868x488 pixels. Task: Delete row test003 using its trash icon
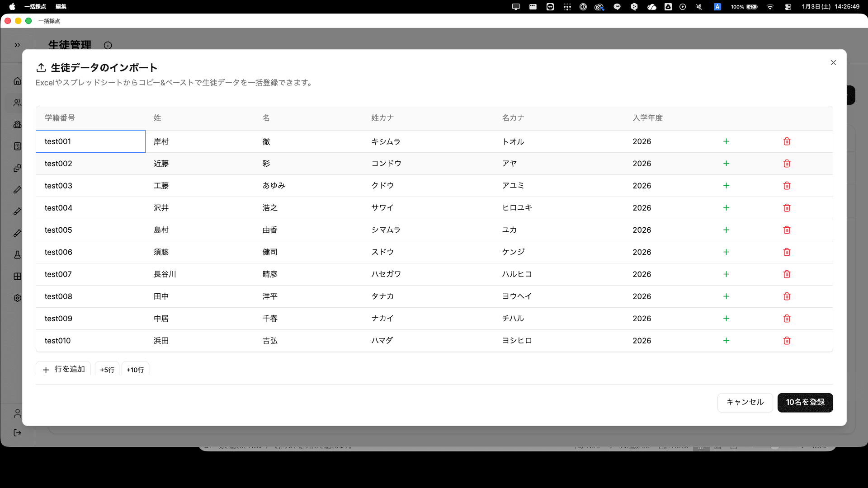(787, 185)
